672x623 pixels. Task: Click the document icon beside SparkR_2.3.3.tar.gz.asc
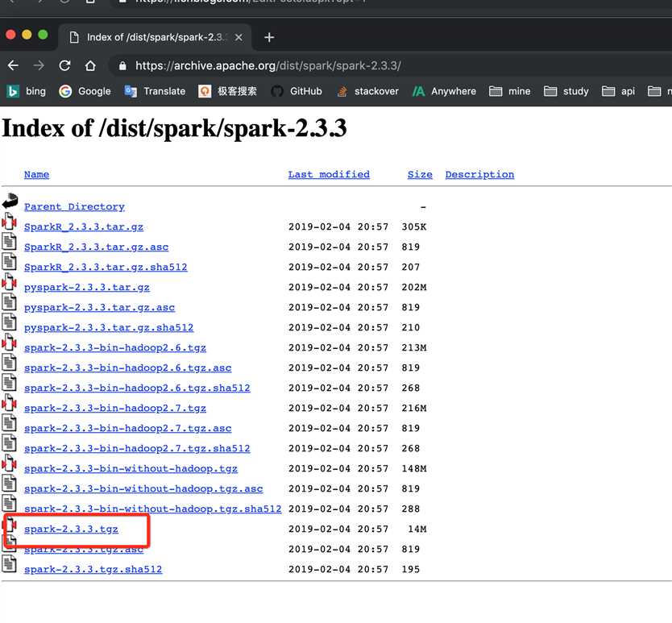tap(10, 242)
